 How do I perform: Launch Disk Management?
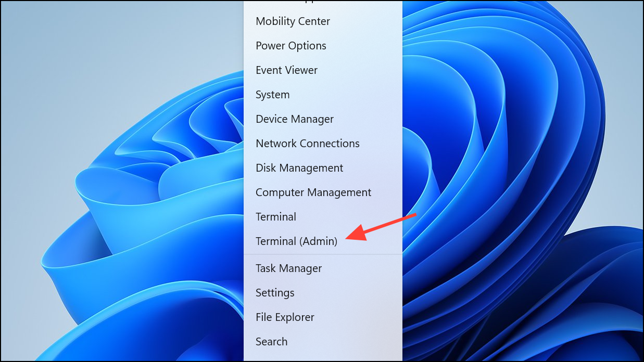pyautogui.click(x=323, y=168)
